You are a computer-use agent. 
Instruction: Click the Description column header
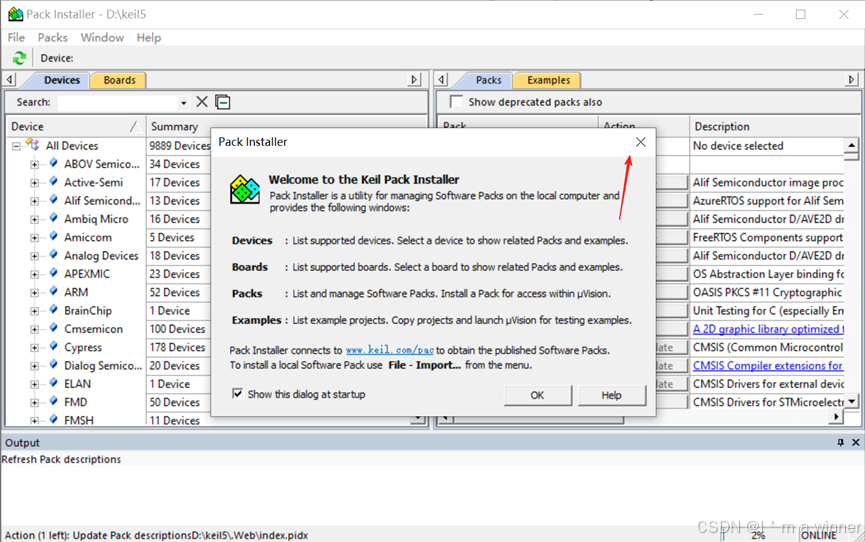click(774, 126)
